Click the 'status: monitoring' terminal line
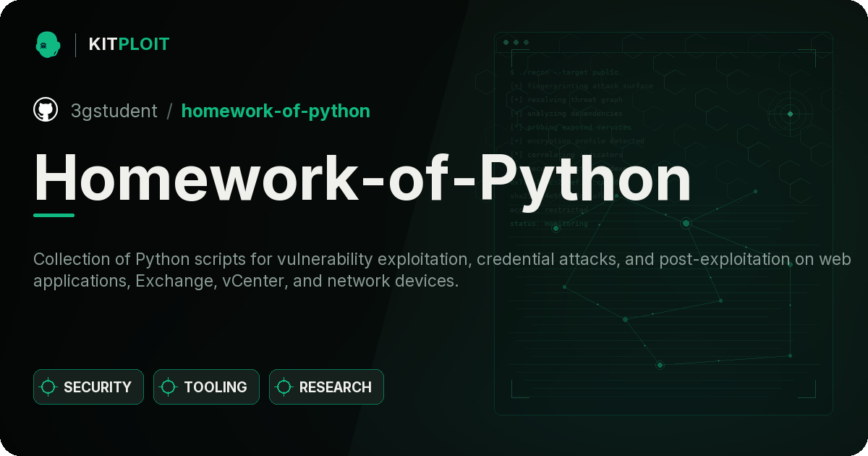The height and width of the screenshot is (456, 868). pyautogui.click(x=549, y=224)
